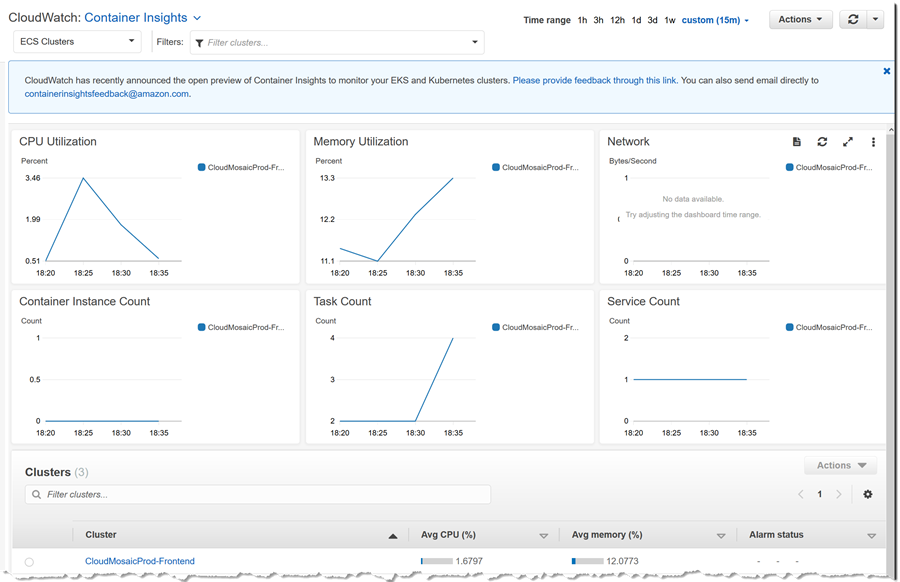Click the Avg CPU (%) column header
The image size is (900, 582).
pyautogui.click(x=448, y=534)
